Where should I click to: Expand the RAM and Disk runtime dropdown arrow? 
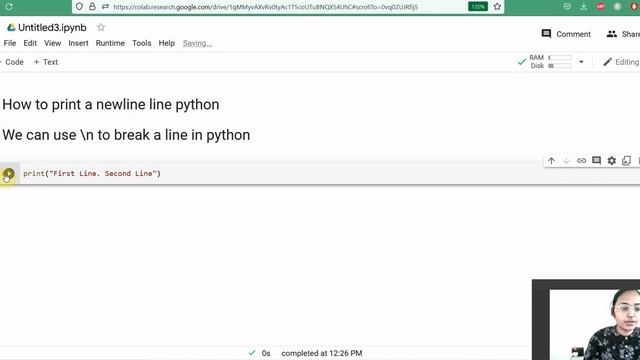581,62
